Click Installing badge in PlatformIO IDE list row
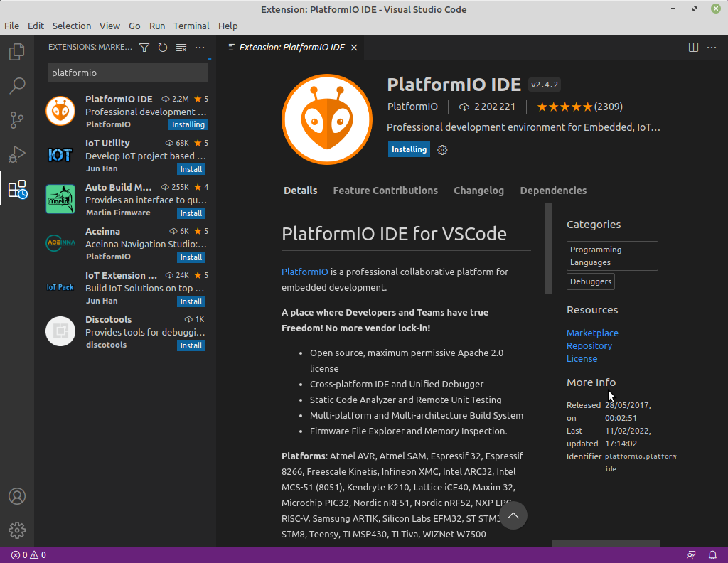 (x=188, y=124)
